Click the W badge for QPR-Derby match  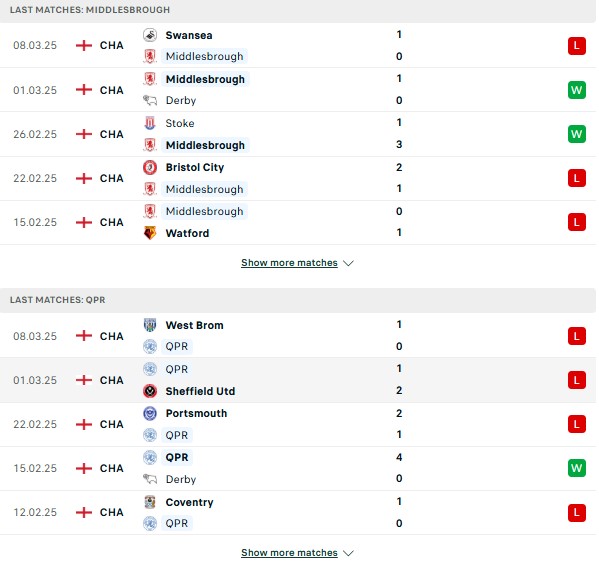pos(576,468)
